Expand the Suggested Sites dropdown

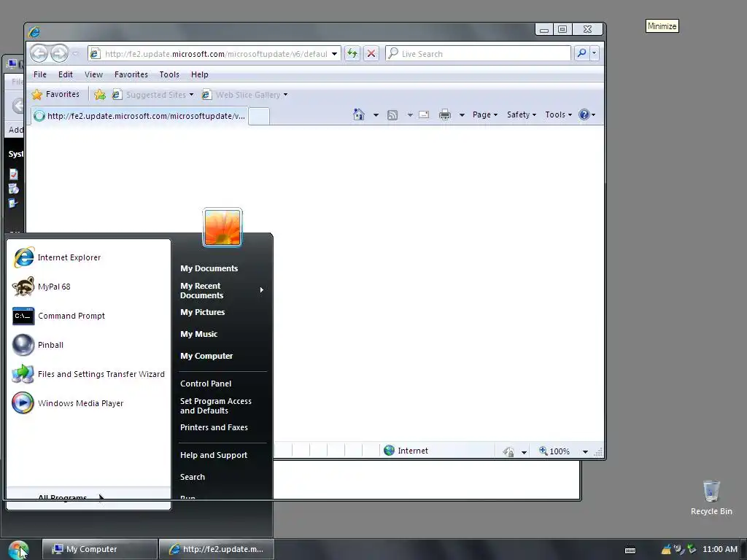(x=191, y=95)
